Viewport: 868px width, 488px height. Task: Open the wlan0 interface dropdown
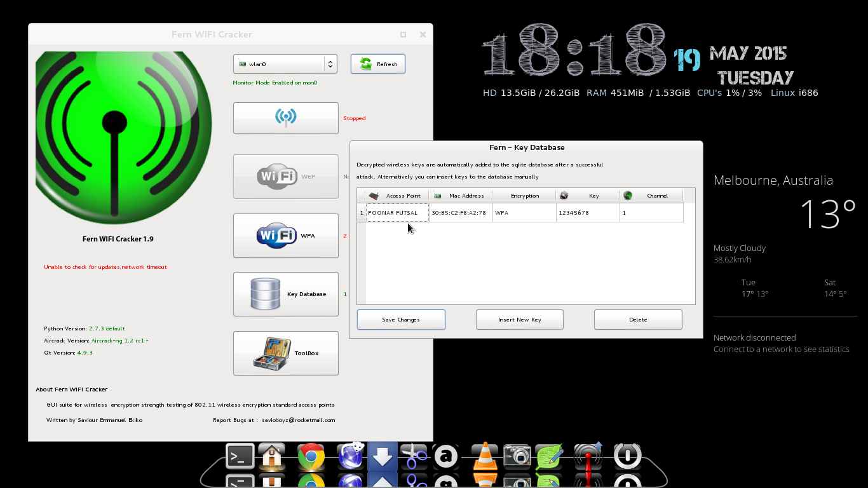285,64
